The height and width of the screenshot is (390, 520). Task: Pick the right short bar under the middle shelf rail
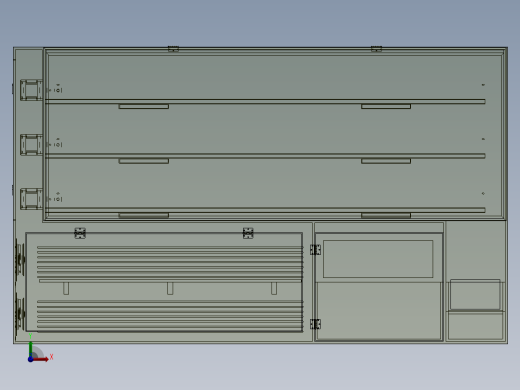[386, 161]
